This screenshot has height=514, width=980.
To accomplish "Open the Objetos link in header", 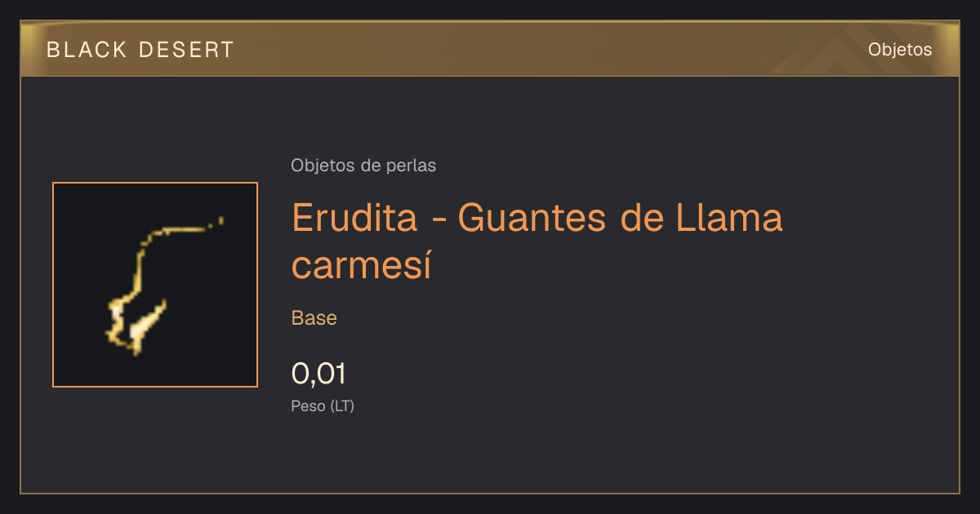I will [900, 50].
